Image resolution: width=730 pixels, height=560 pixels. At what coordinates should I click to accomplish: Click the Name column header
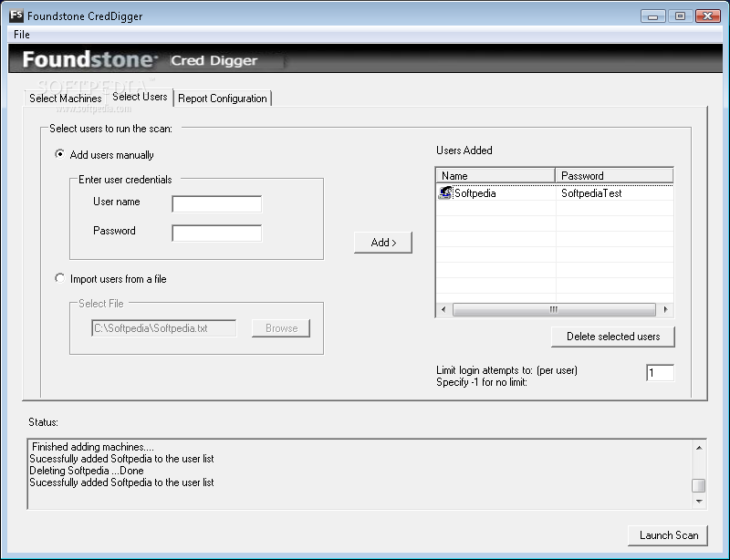[x=495, y=175]
